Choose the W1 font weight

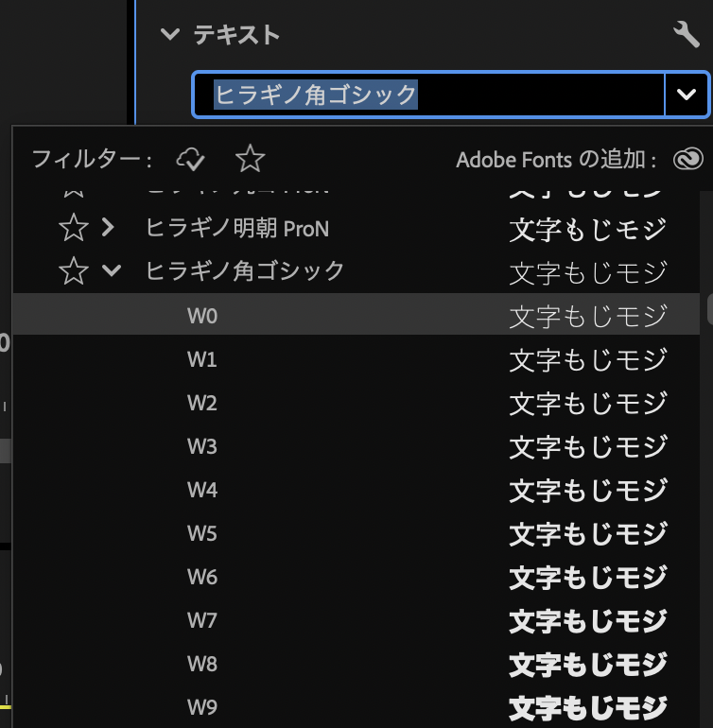pyautogui.click(x=356, y=358)
